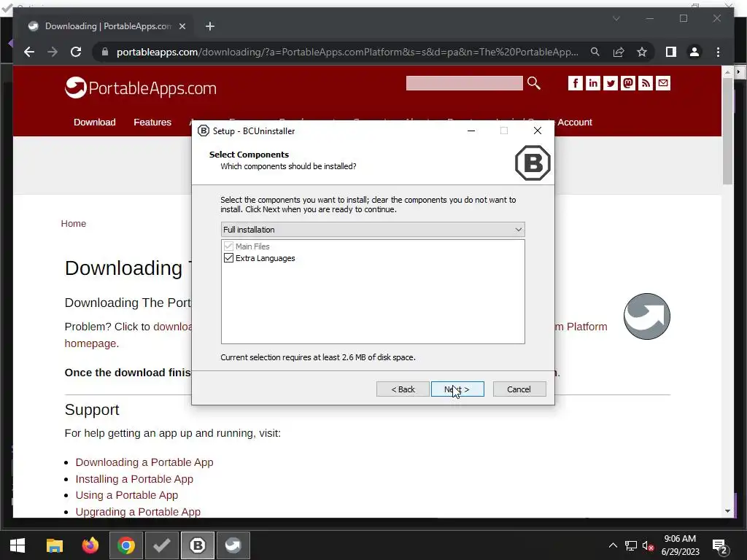Open Upgrading a Portable App link
747x560 pixels.
coord(138,512)
